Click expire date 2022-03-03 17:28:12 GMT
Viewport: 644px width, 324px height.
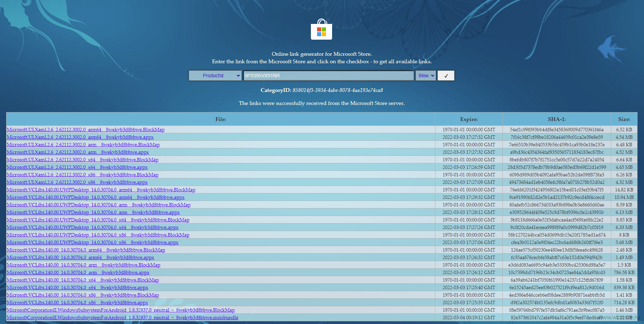coord(469,212)
